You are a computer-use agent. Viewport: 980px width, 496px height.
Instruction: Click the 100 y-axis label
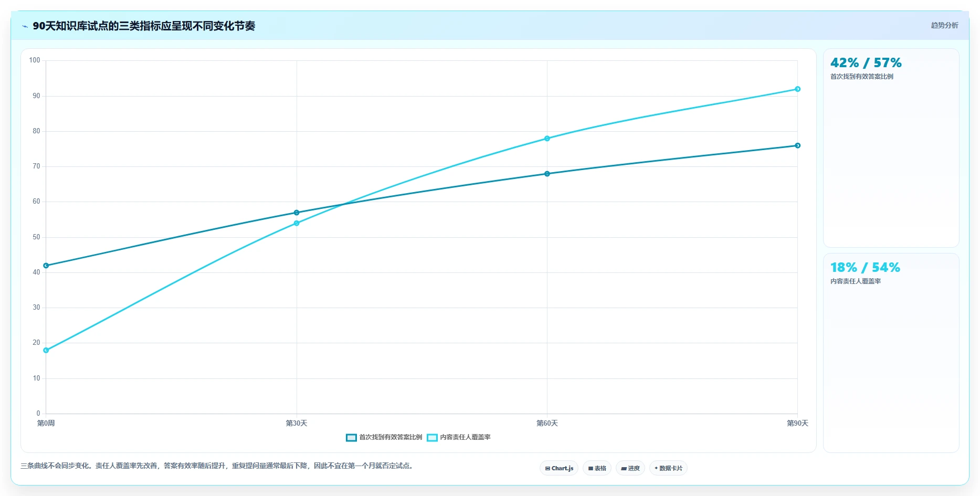[35, 60]
